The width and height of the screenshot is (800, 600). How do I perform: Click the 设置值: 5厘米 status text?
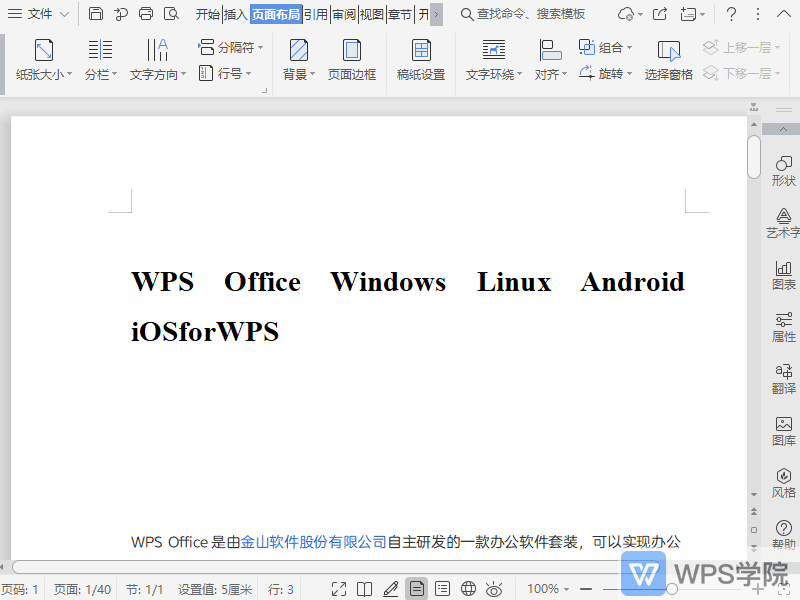(215, 590)
